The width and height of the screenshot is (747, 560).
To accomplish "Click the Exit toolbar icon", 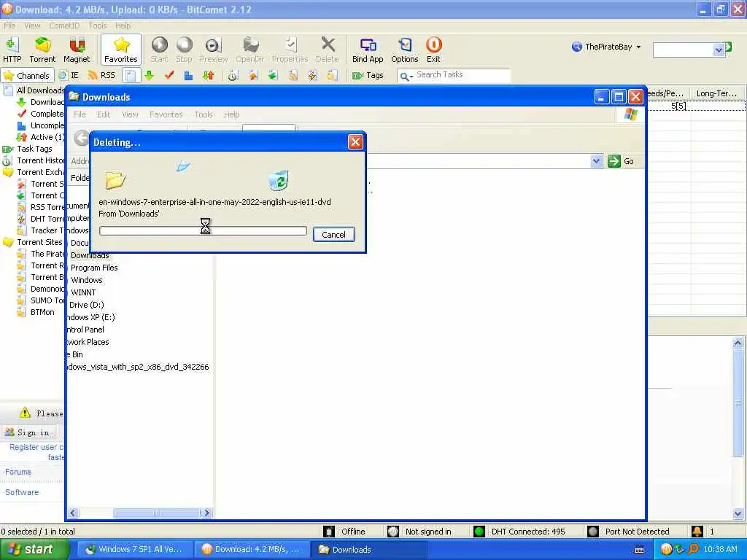I will coord(433,50).
